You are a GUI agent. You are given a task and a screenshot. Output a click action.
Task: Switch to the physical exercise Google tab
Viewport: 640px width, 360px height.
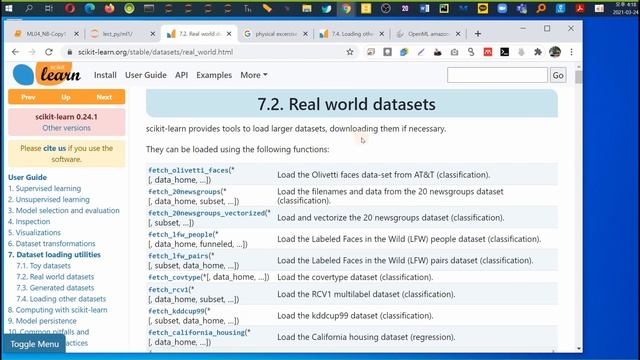tap(276, 34)
